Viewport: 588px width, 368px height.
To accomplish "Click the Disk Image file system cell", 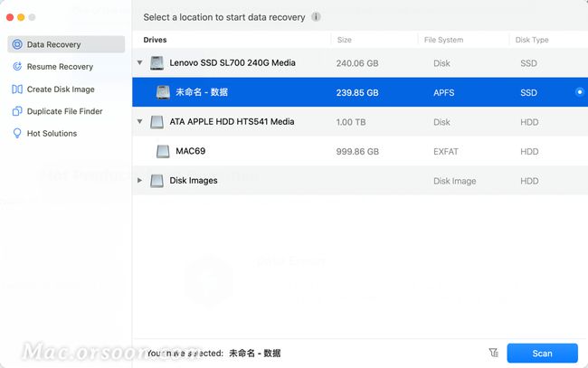I will pyautogui.click(x=455, y=181).
